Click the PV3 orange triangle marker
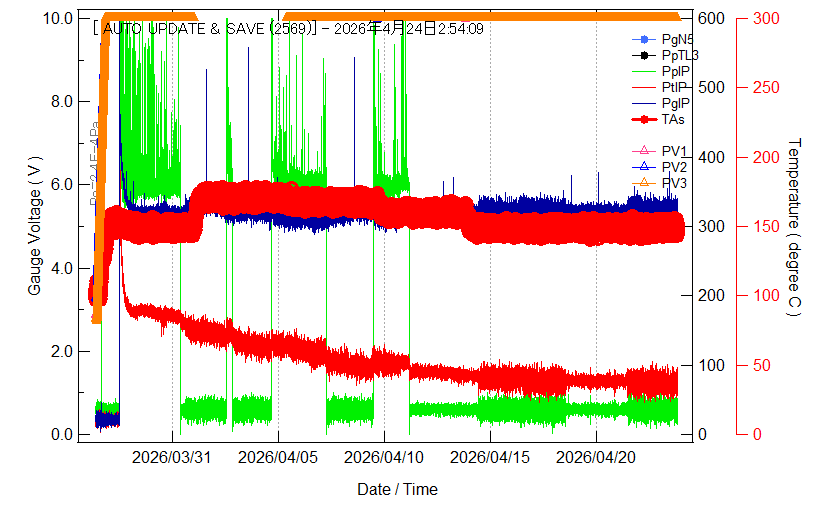Screen dimensions: 816x506 click(x=644, y=183)
